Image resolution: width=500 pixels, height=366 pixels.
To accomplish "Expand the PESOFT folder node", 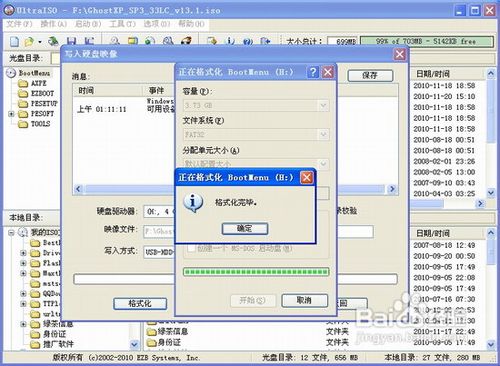I will (11, 114).
